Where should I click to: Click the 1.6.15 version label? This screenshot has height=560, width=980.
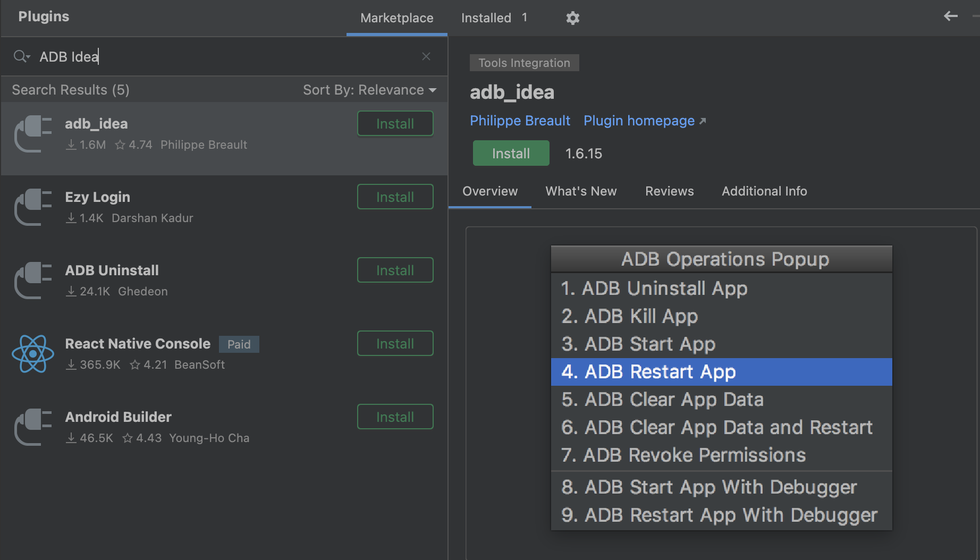click(584, 154)
